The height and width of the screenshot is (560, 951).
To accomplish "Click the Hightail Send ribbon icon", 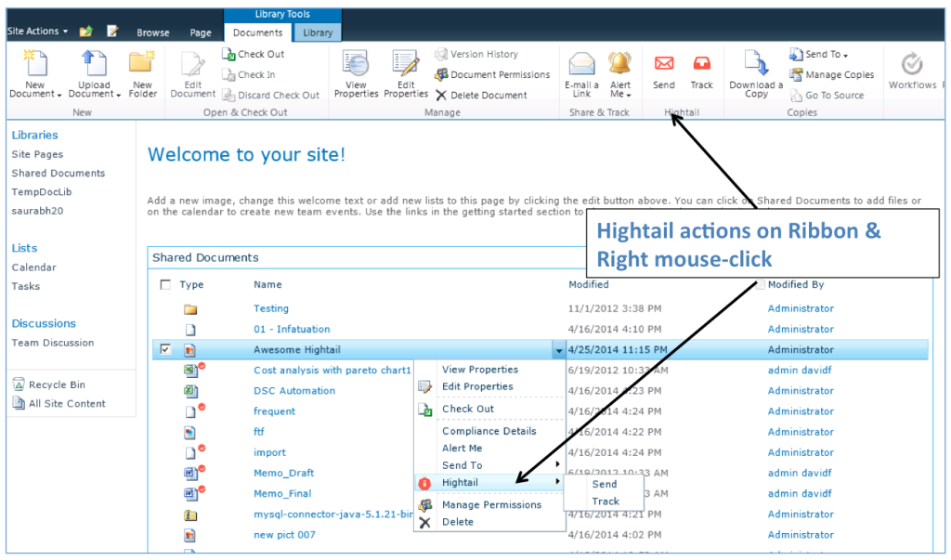I will click(x=664, y=63).
